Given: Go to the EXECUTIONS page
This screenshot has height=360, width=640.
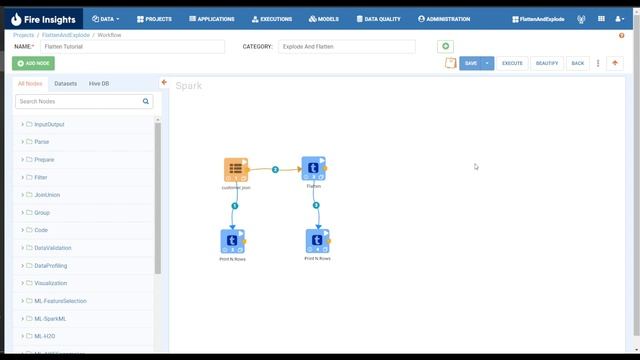Looking at the screenshot, I should coord(272,19).
